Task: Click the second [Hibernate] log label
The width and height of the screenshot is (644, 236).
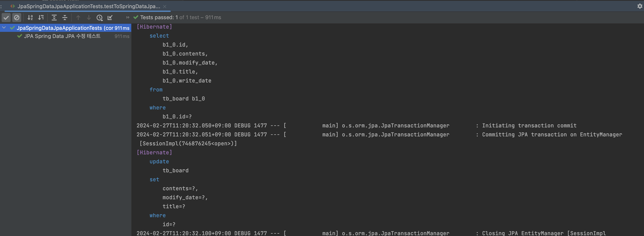Action: coord(154,153)
